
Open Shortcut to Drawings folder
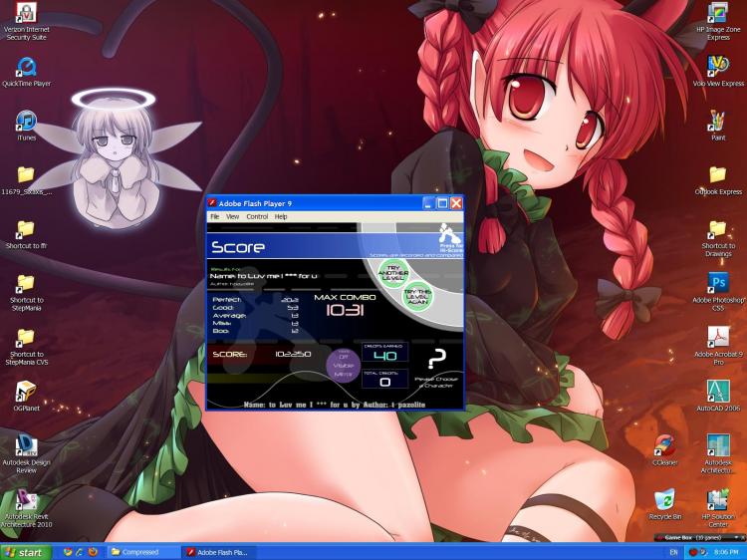coord(718,238)
